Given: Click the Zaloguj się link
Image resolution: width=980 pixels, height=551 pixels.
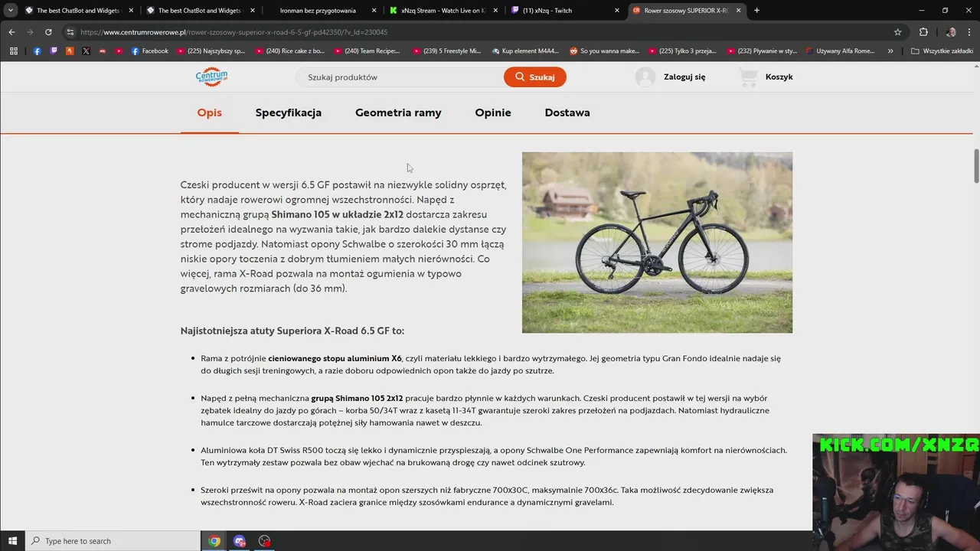Looking at the screenshot, I should click(x=684, y=77).
